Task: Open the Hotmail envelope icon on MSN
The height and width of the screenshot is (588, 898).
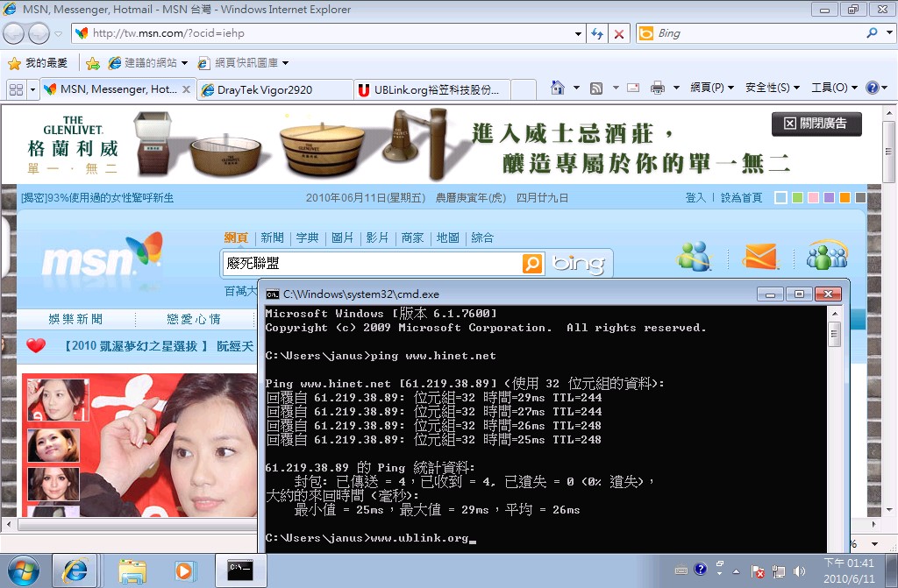Action: point(761,256)
